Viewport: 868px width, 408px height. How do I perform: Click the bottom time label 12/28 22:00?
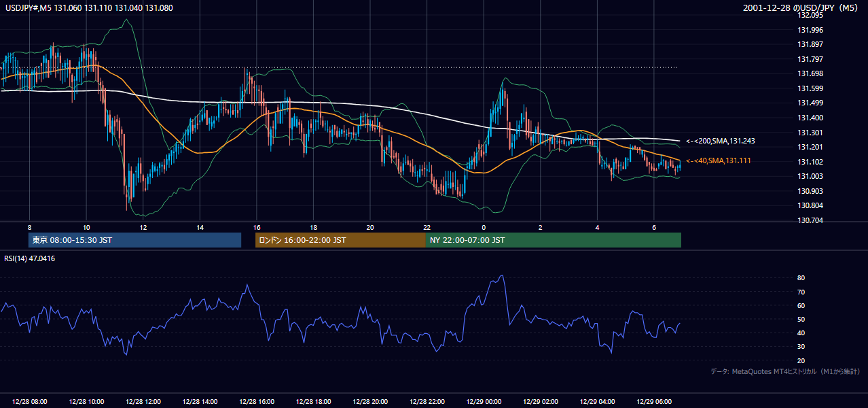[427, 402]
